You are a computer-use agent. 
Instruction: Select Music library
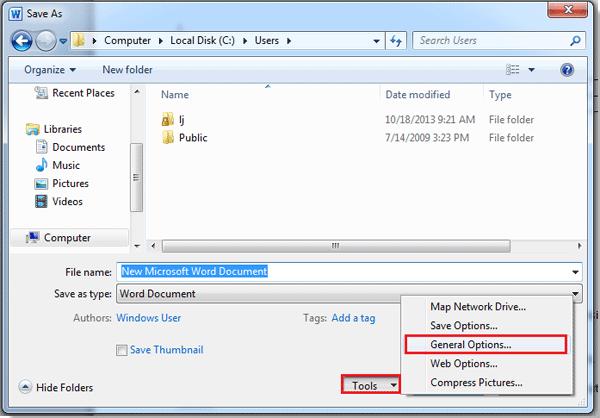58,165
